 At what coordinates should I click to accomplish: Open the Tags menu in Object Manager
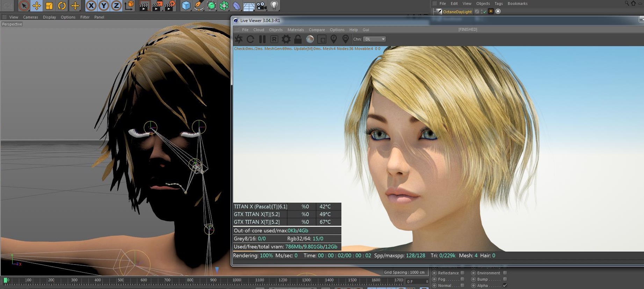pos(499,3)
